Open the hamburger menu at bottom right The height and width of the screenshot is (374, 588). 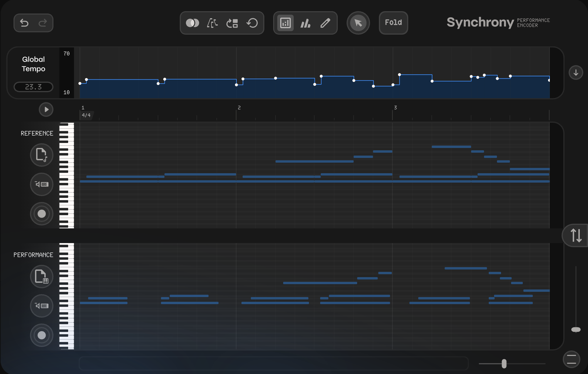click(571, 359)
